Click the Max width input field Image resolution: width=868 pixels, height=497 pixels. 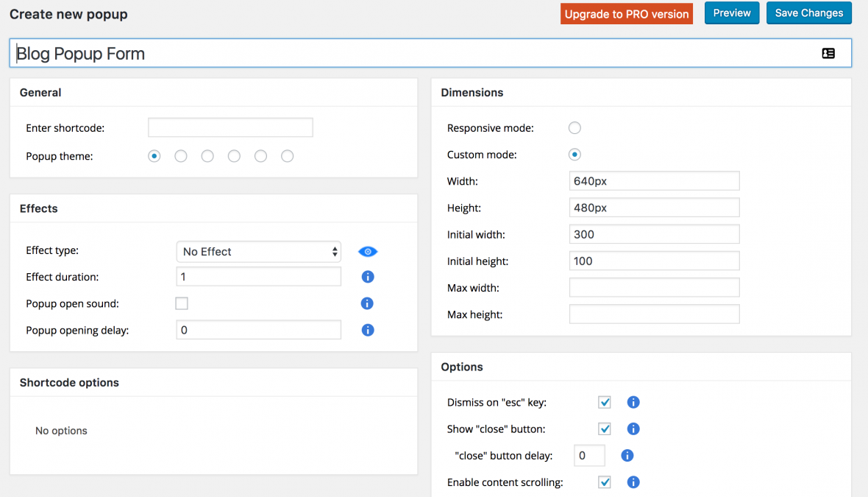[654, 287]
